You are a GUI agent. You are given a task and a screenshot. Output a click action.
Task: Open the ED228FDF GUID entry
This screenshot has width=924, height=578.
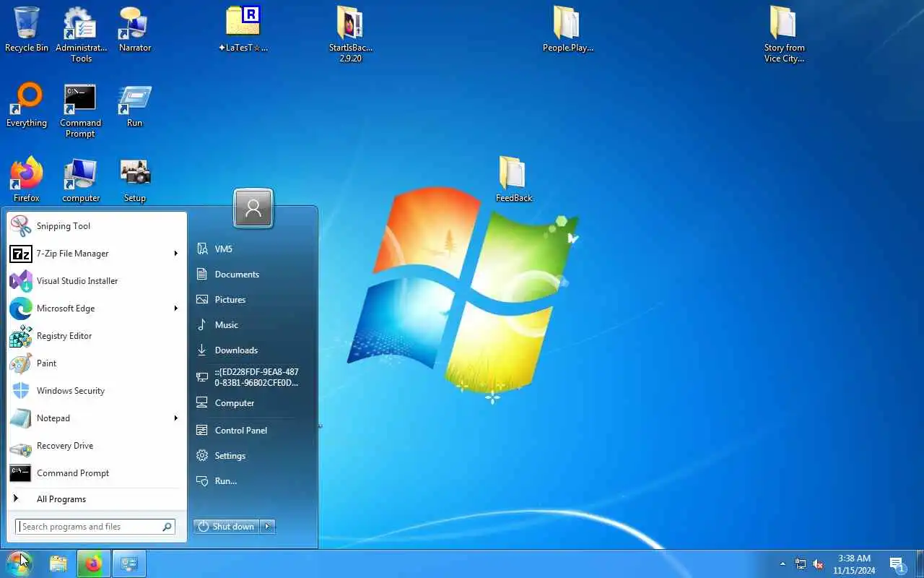(x=253, y=377)
